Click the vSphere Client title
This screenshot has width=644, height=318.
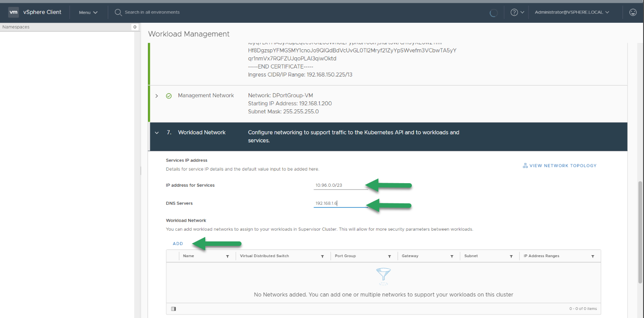42,12
